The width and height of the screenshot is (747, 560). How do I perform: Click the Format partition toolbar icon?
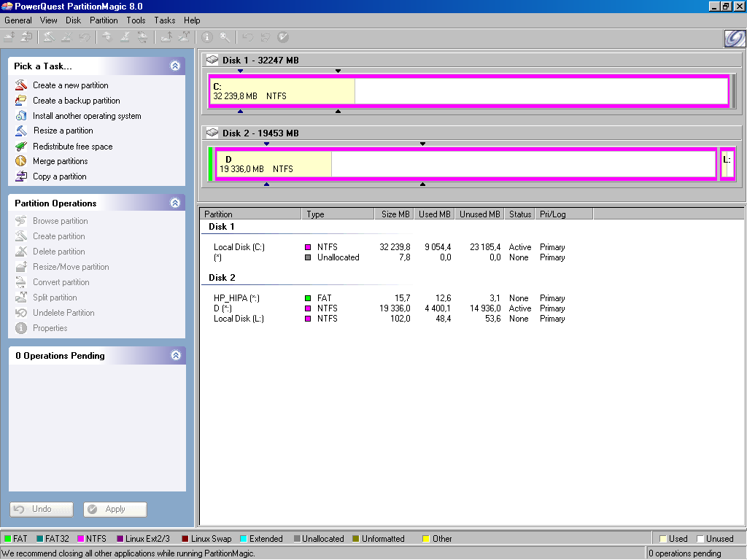point(125,37)
